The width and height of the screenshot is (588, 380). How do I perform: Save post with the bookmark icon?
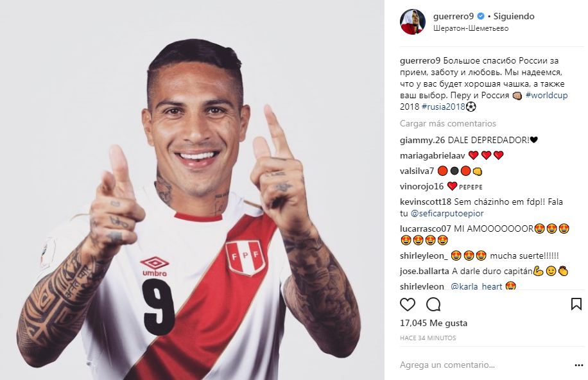click(576, 304)
